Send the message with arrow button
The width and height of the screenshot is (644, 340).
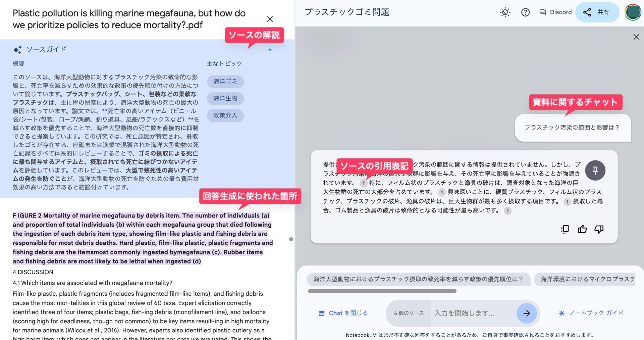(527, 313)
